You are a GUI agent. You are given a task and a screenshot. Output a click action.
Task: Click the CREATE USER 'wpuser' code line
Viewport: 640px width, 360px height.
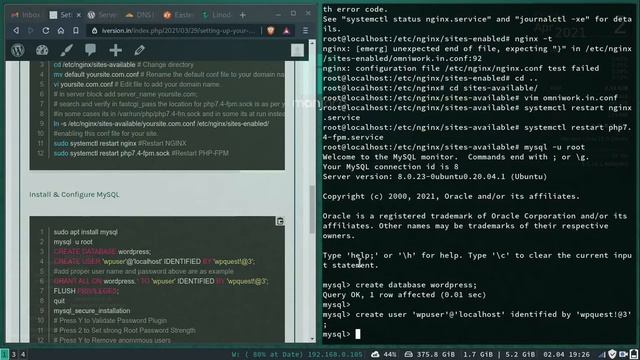[154, 261]
